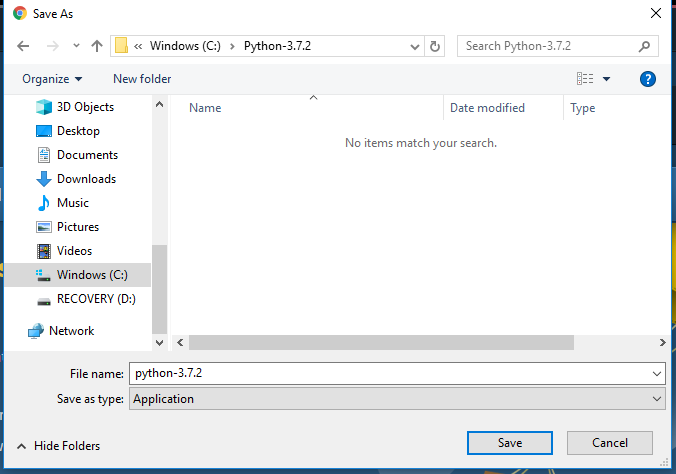Sort by Type column header
This screenshot has height=474, width=676.
tap(582, 108)
